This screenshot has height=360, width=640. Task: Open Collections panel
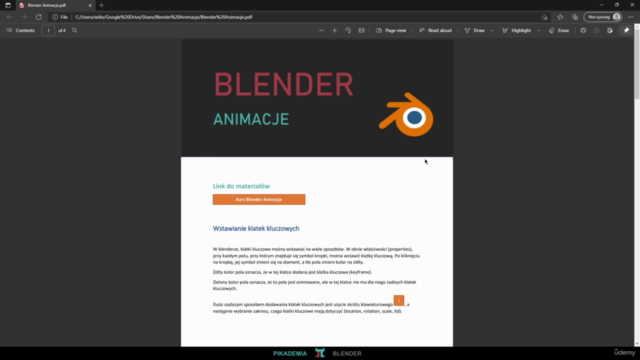click(x=575, y=17)
